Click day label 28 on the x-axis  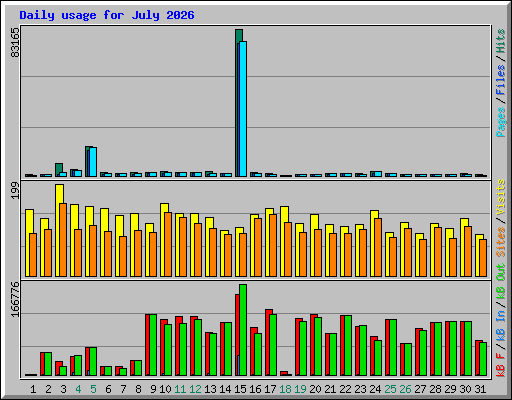(435, 389)
